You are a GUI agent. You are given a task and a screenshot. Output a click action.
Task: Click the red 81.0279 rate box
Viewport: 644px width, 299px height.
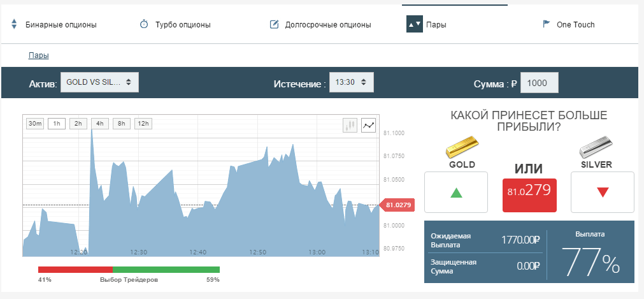pos(529,195)
